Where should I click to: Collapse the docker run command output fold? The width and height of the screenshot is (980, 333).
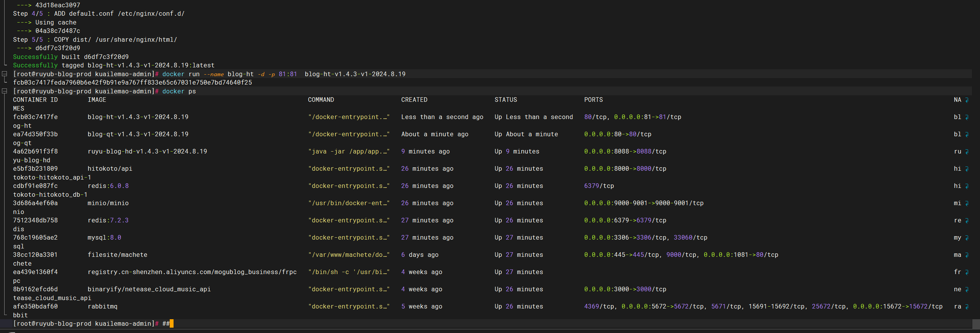[x=5, y=74]
